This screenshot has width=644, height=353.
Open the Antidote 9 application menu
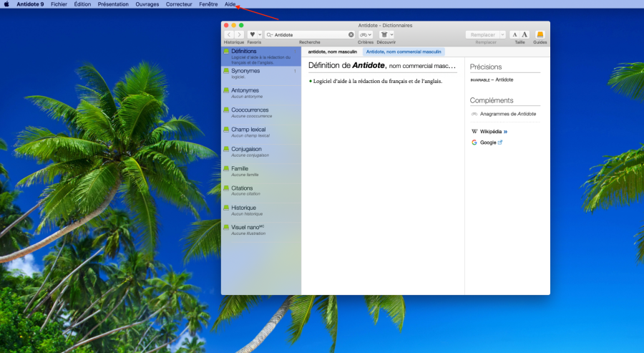click(30, 4)
